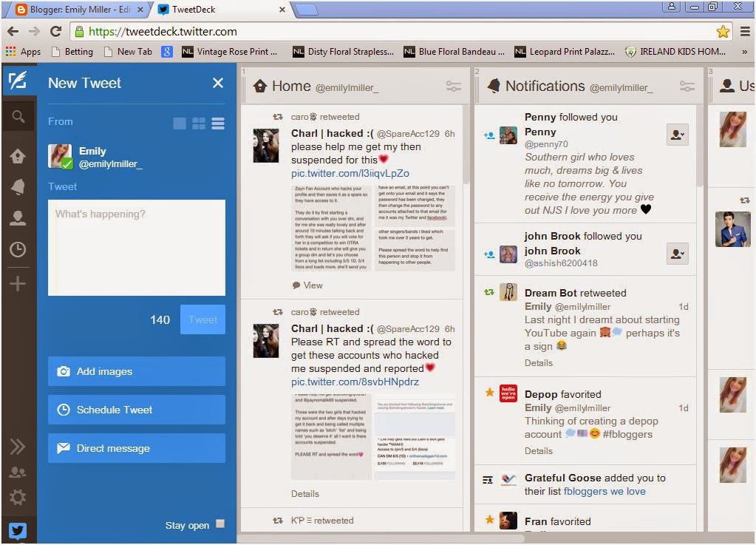Open first Charl tweet image thumbnail
The image size is (756, 545).
coord(373,227)
